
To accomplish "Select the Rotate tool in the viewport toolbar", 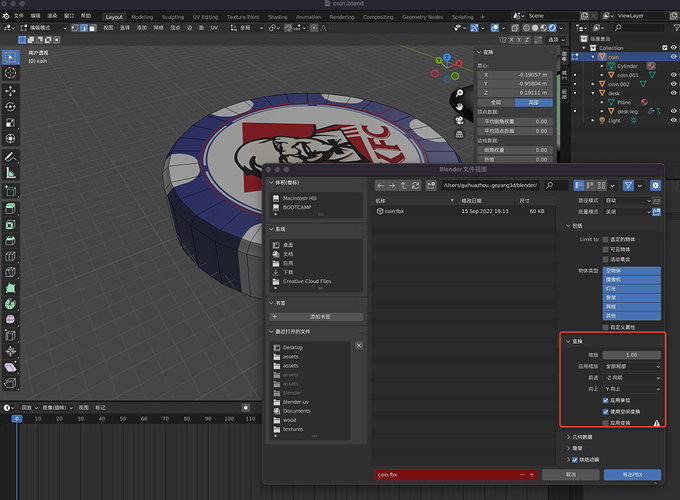I will (x=10, y=108).
